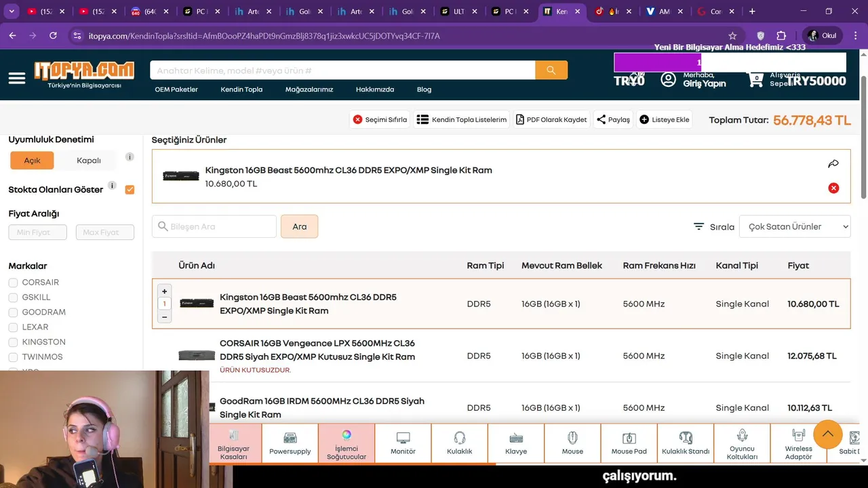Go to the Mouse category

(572, 444)
